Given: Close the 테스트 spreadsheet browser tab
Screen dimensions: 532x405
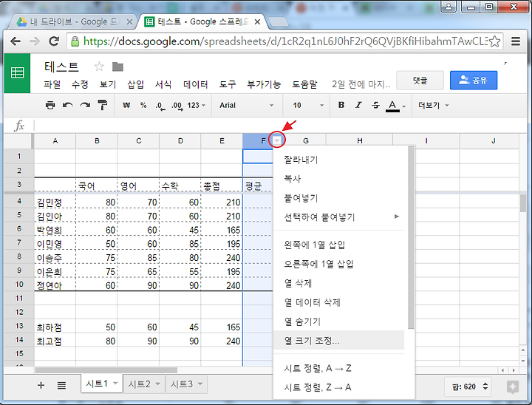Looking at the screenshot, I should pyautogui.click(x=257, y=21).
